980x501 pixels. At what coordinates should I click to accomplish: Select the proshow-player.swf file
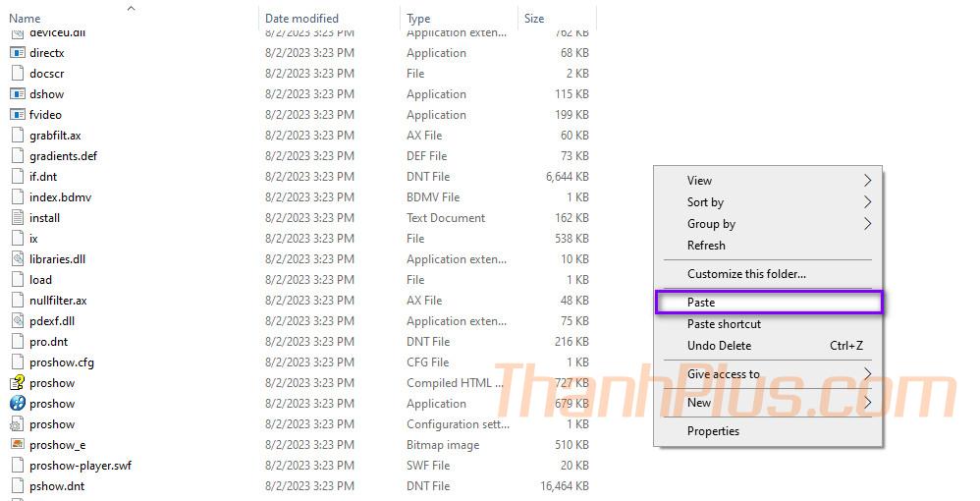tap(81, 466)
